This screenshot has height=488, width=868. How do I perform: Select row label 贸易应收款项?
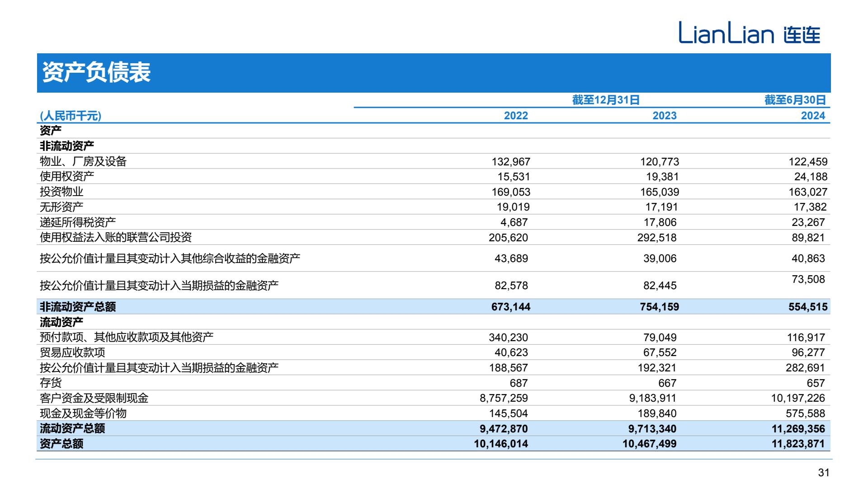pyautogui.click(x=72, y=352)
